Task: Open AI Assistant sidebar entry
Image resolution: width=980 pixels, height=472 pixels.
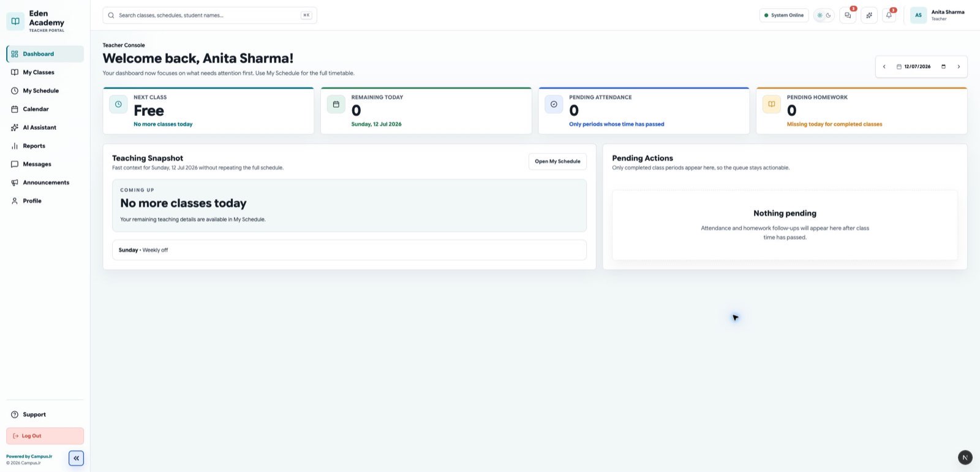Action: [45, 128]
